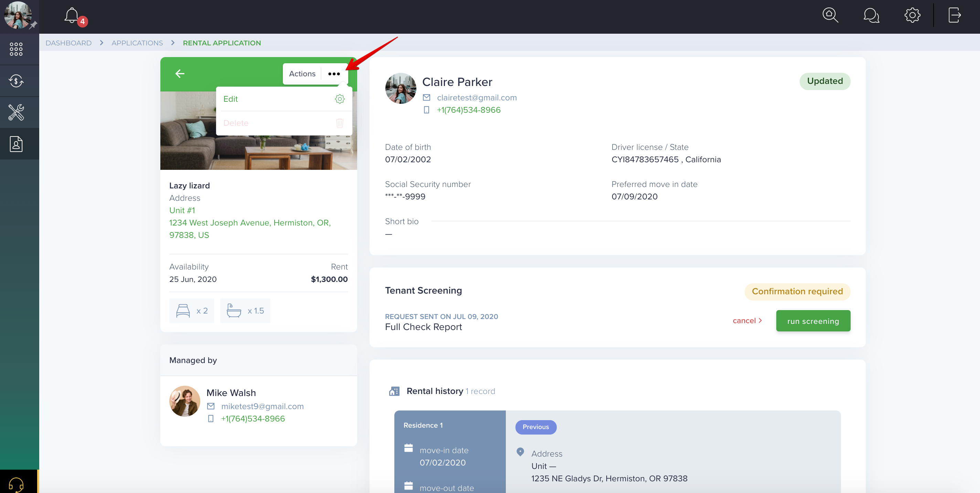
Task: Open the chat messages icon
Action: [871, 15]
